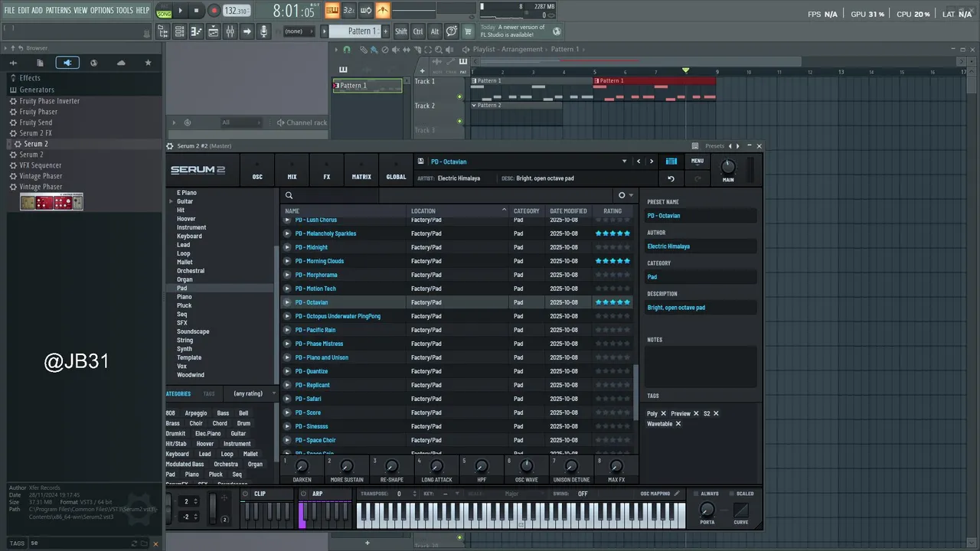Remove the Poly tag
This screenshot has height=551, width=980.
point(664,413)
